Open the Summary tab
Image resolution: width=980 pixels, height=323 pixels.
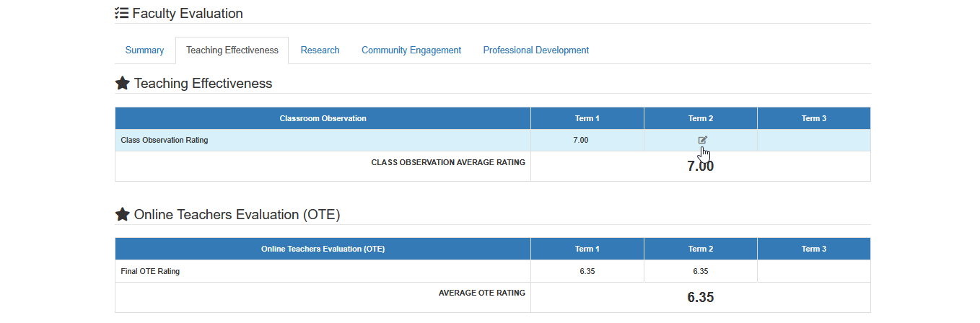[x=144, y=50]
